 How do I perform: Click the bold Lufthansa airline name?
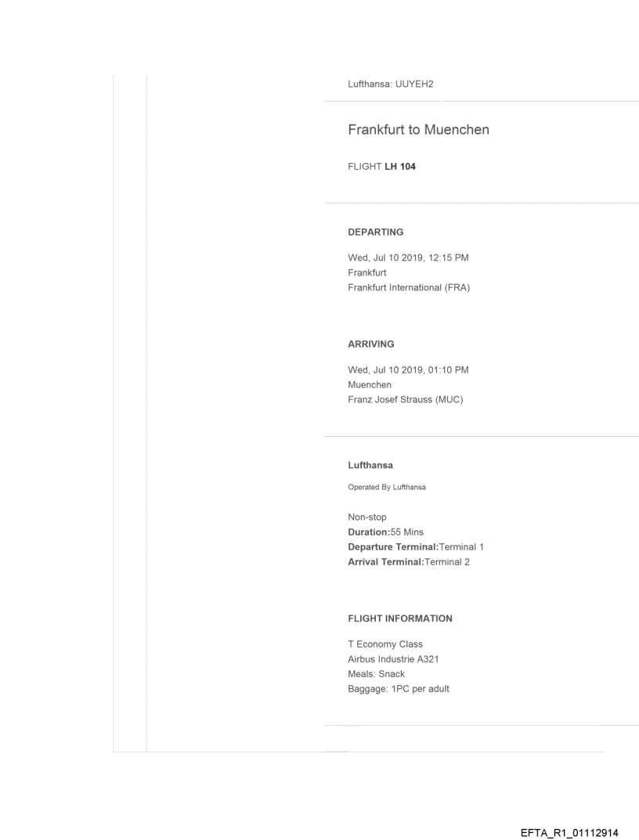(370, 465)
